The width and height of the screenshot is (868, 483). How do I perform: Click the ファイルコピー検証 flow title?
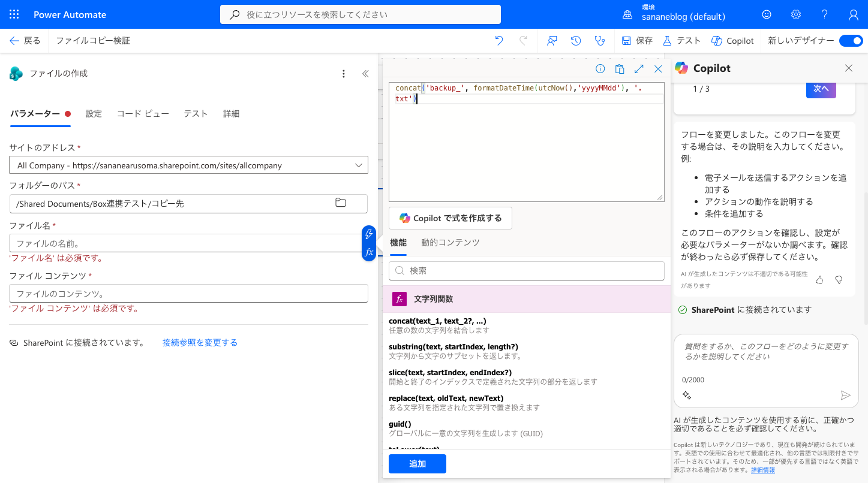point(93,41)
